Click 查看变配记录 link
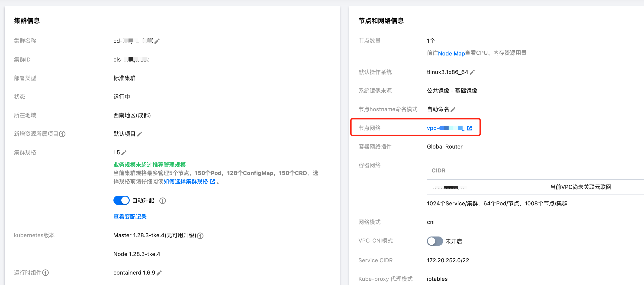644x285 pixels. 130,217
